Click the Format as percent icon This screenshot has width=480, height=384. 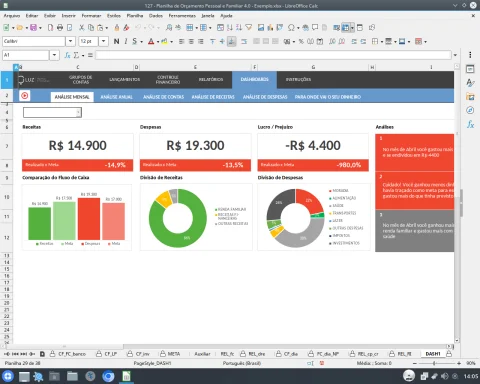coord(301,41)
